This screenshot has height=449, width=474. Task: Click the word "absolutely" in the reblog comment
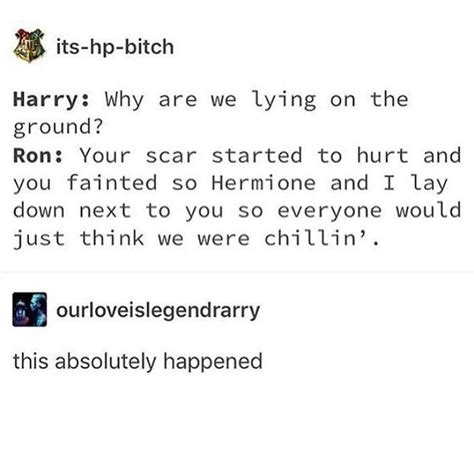pyautogui.click(x=105, y=361)
